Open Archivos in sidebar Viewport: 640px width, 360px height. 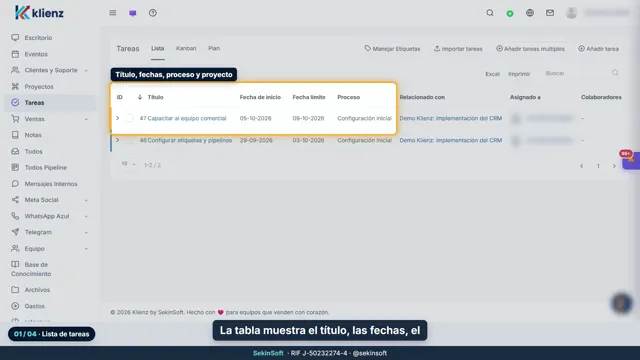pos(37,289)
